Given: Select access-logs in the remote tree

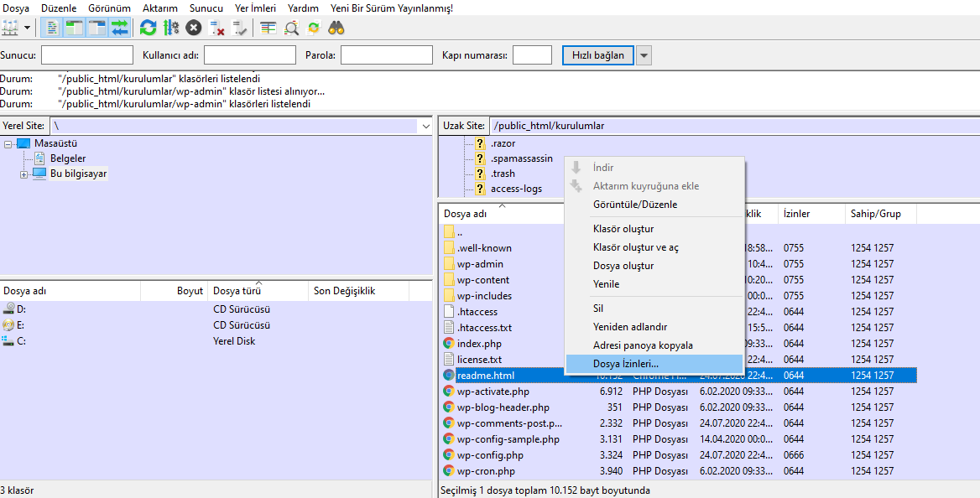Looking at the screenshot, I should [x=516, y=189].
